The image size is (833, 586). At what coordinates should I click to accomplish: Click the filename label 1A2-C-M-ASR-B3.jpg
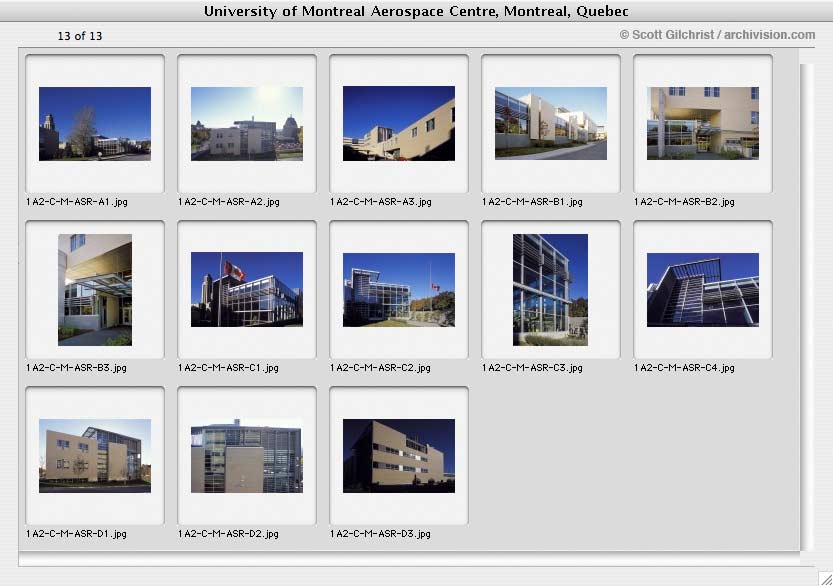pos(76,368)
